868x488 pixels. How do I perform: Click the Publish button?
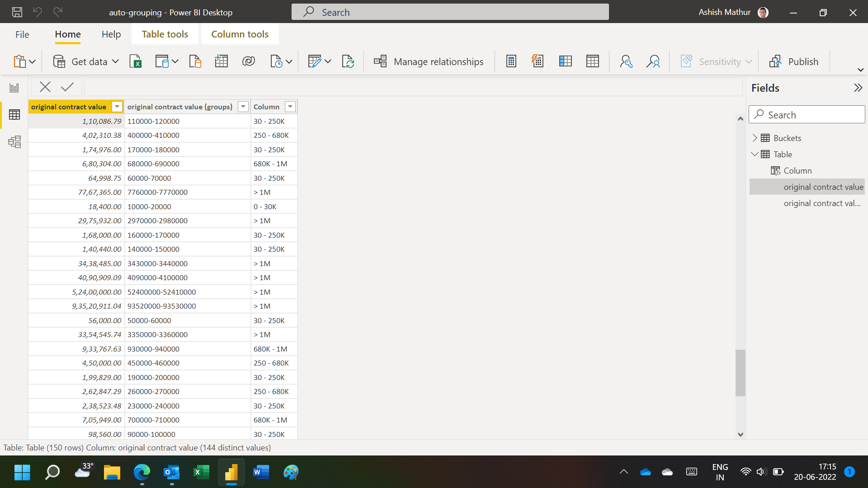(794, 61)
